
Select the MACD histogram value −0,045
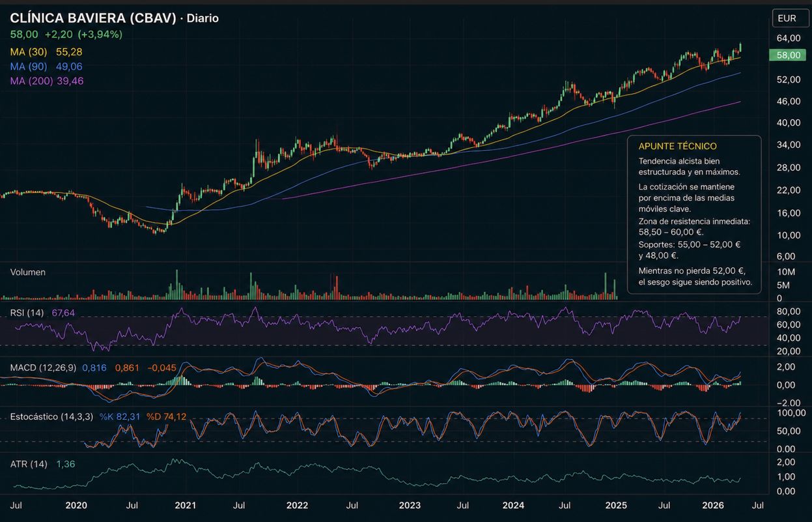(161, 368)
